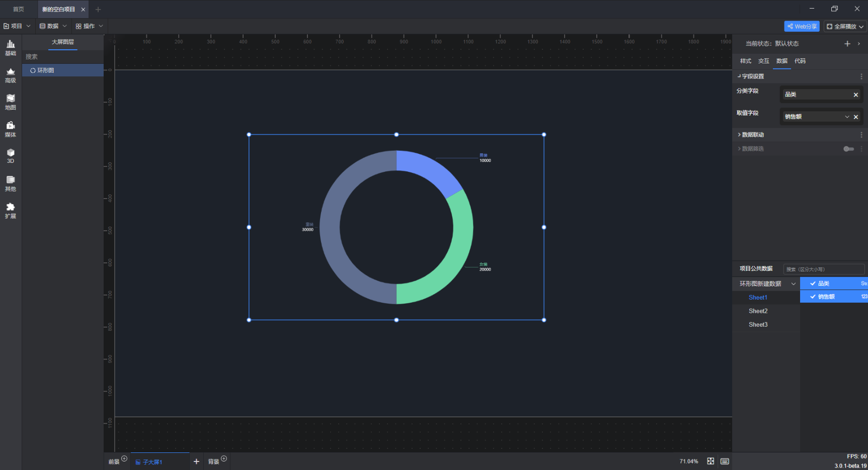
Task: Uncheck the 品类 data field
Action: (x=813, y=284)
